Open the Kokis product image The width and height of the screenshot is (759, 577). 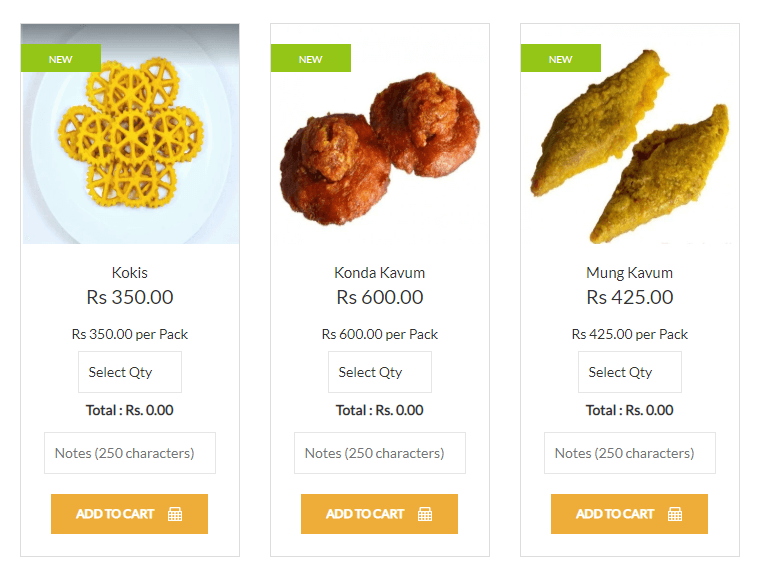click(130, 150)
